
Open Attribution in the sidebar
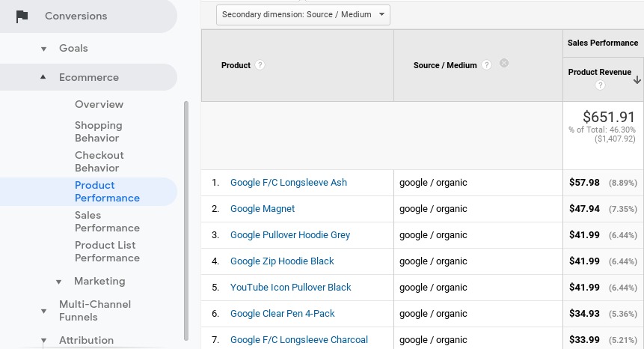click(x=86, y=340)
